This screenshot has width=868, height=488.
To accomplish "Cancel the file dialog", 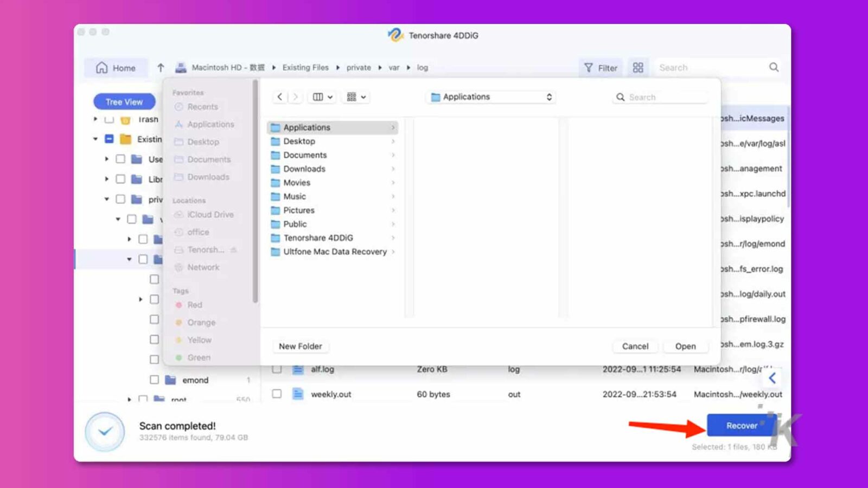I will tap(635, 346).
